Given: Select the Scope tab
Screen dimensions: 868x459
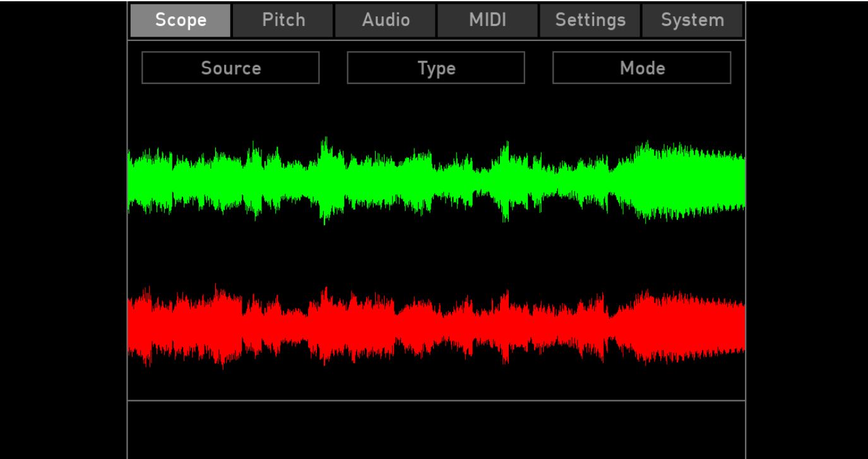Looking at the screenshot, I should pos(181,20).
